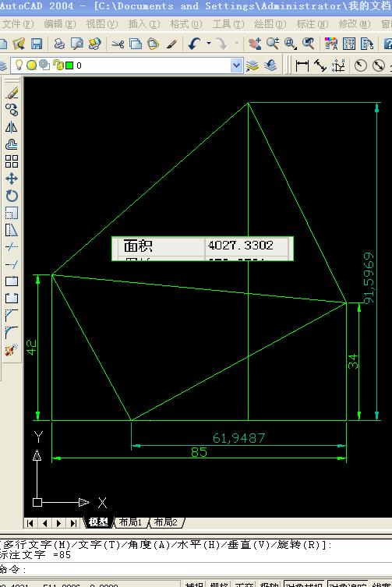The height and width of the screenshot is (587, 392).
Task: Click the Paste clipboard icon
Action: coord(153,44)
